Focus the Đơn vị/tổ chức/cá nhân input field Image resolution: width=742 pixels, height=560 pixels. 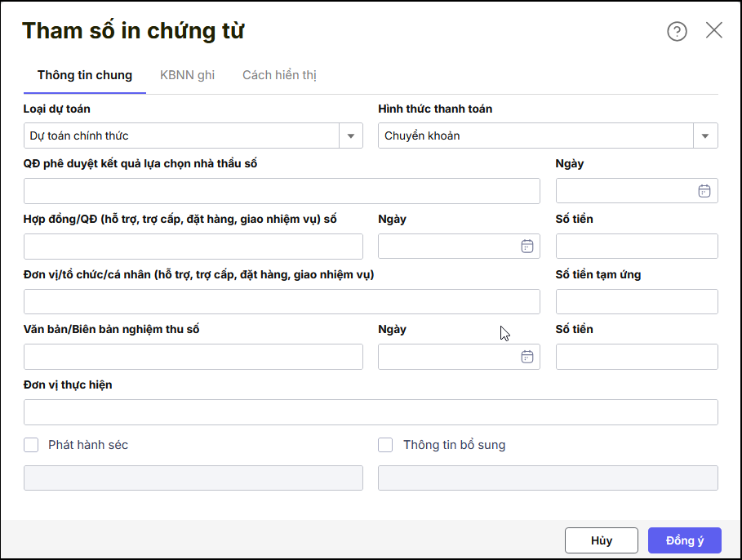[282, 301]
